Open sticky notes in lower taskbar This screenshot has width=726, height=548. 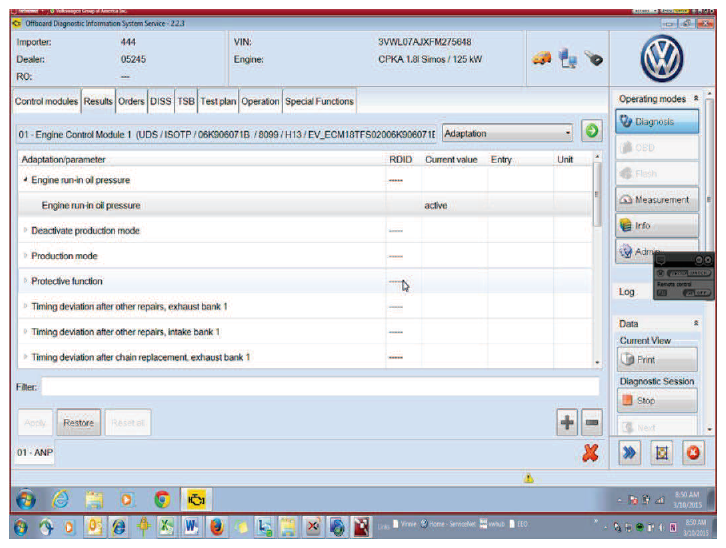click(x=241, y=527)
